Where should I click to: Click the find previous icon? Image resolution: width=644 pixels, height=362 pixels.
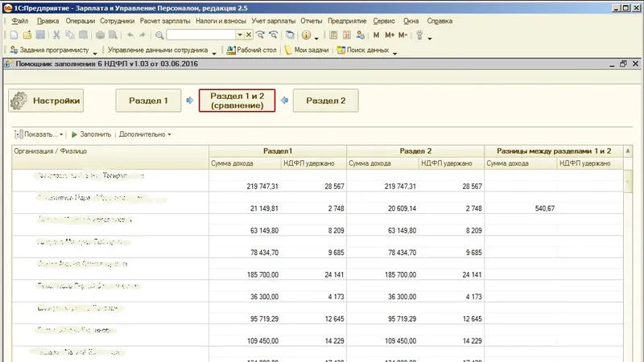click(x=274, y=35)
